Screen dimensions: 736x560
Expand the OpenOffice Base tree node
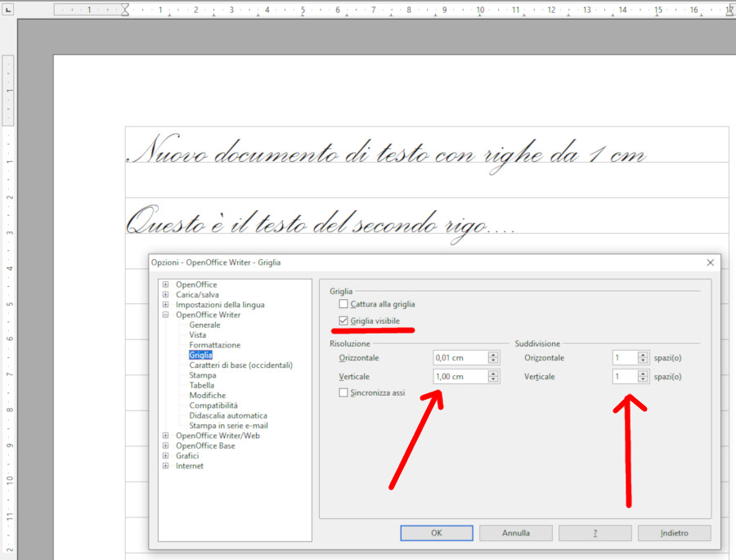click(x=166, y=446)
